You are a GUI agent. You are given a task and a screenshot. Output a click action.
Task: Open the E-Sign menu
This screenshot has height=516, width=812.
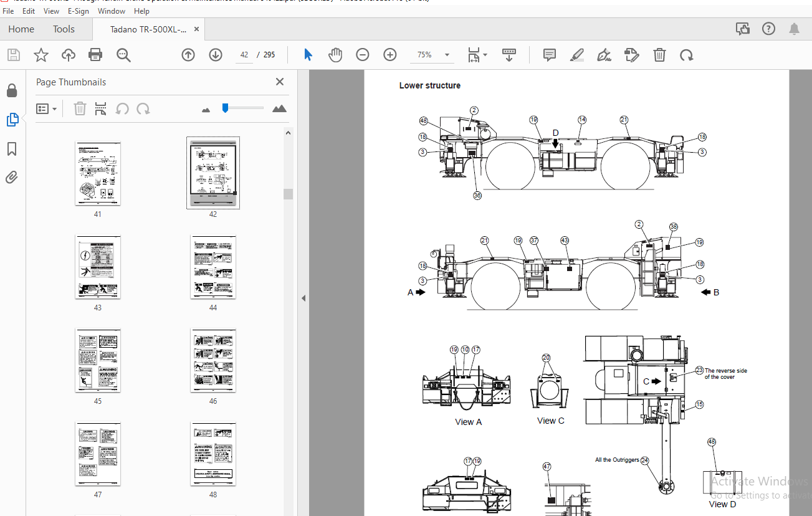click(79, 11)
